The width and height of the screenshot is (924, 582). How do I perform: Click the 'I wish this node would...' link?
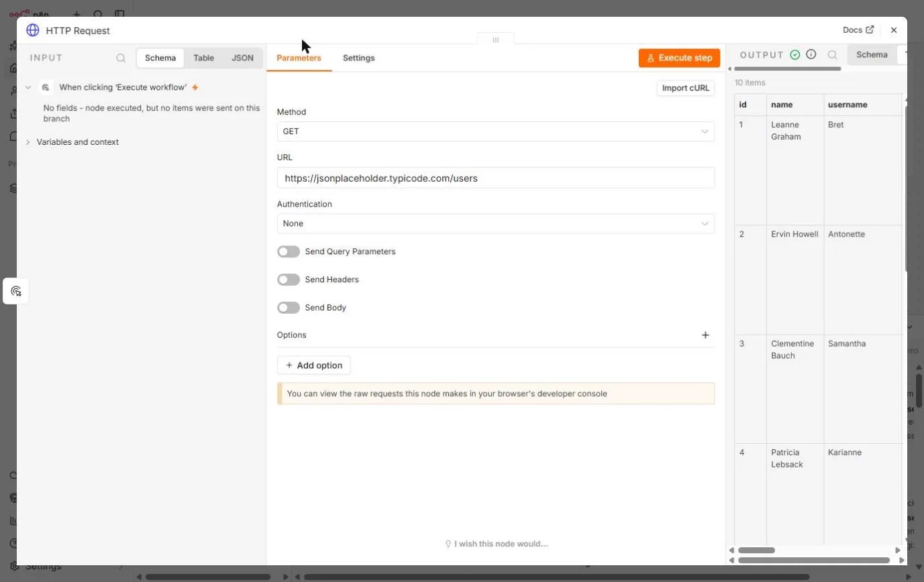coord(496,544)
